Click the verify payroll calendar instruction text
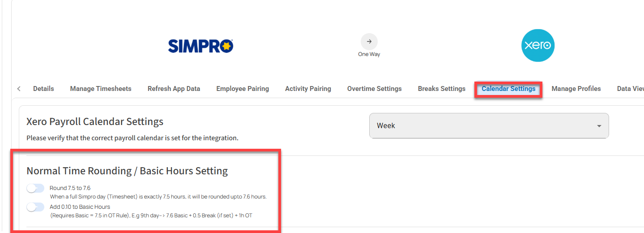 [x=132, y=138]
